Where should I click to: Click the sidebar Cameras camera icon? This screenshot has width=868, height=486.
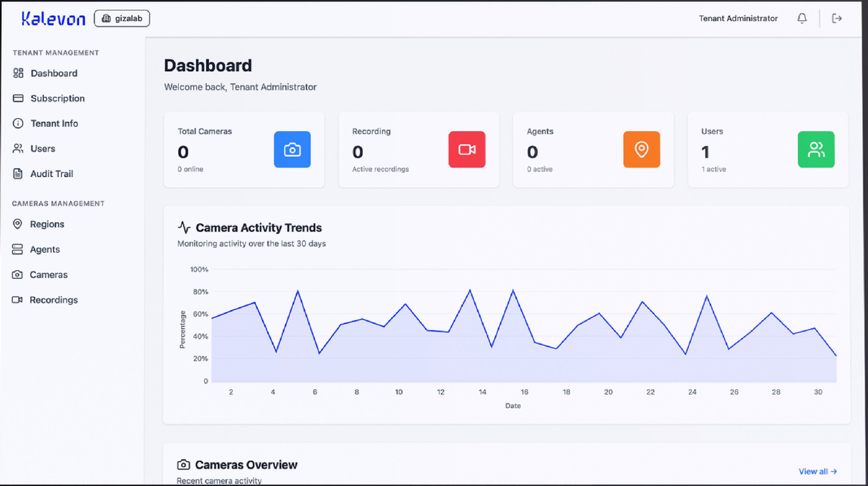[17, 274]
